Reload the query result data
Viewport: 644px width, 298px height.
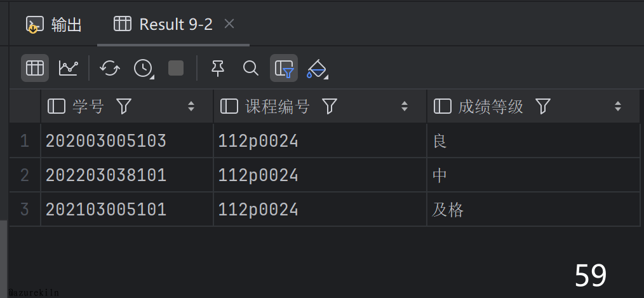click(x=110, y=68)
